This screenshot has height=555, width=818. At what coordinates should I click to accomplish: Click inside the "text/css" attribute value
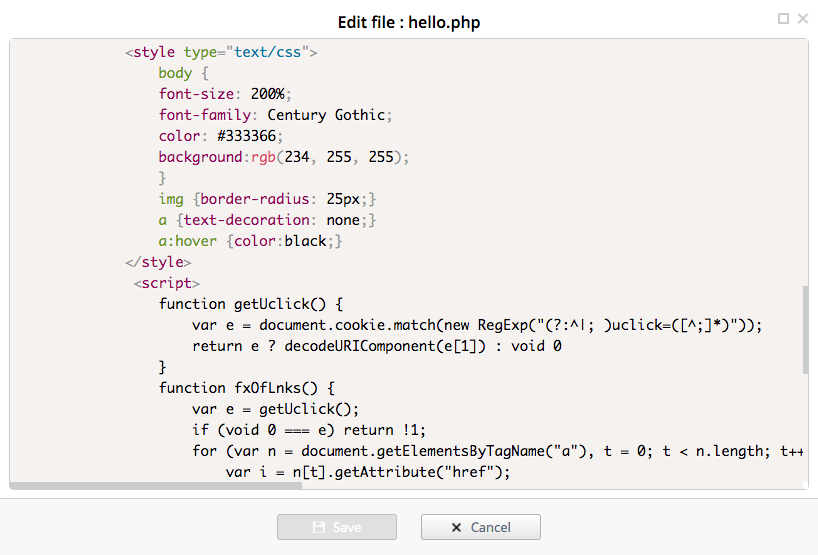pos(267,52)
